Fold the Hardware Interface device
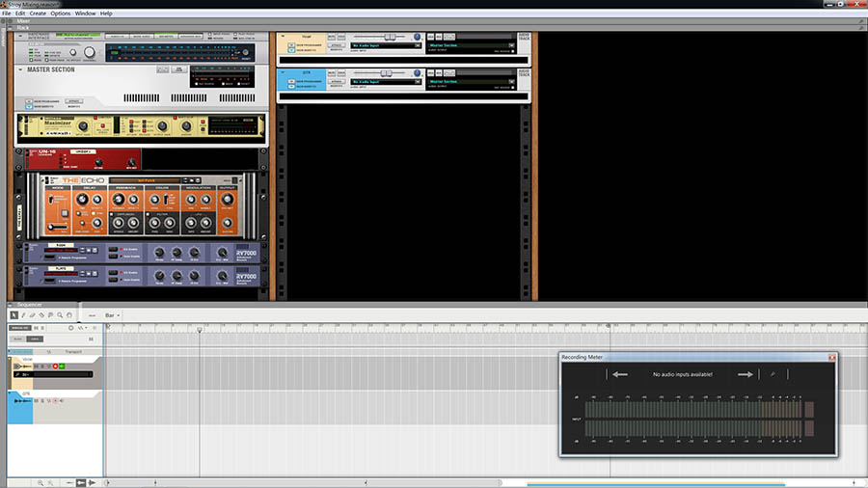The image size is (868, 488). coord(20,36)
